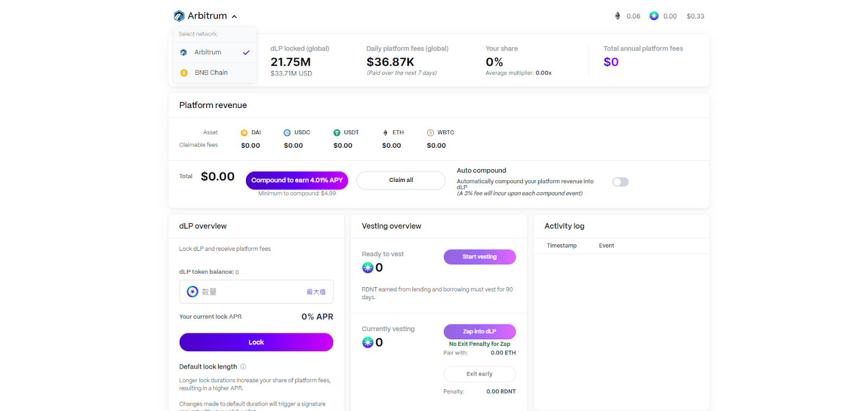Click the WBTC claimable fees $0.00 value
Screen dimensions: 868x411
(x=436, y=146)
